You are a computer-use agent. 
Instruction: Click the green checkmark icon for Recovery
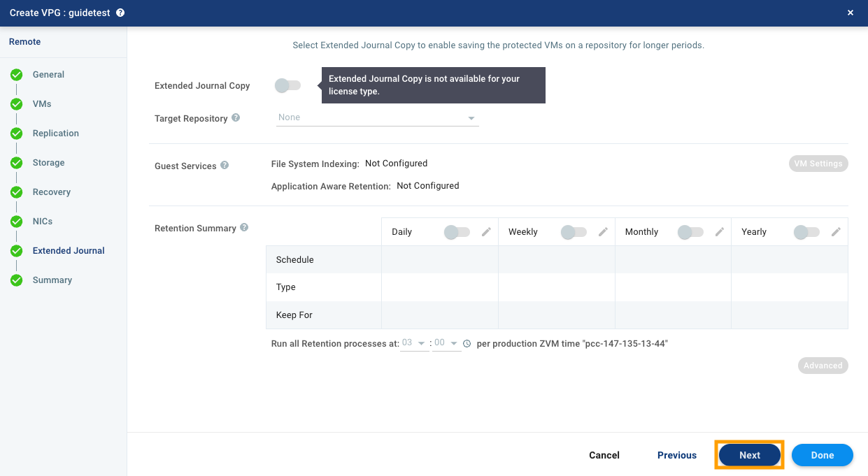(17, 192)
